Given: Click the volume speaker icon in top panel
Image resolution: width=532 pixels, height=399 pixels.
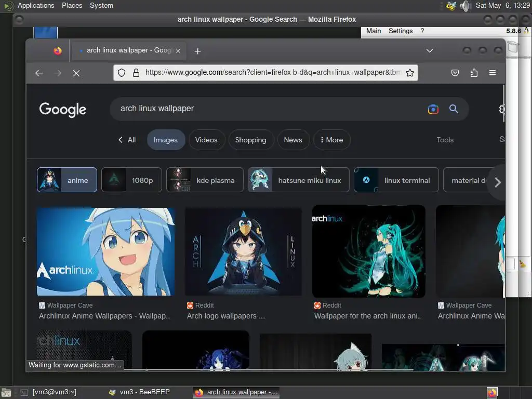Looking at the screenshot, I should pyautogui.click(x=465, y=6).
